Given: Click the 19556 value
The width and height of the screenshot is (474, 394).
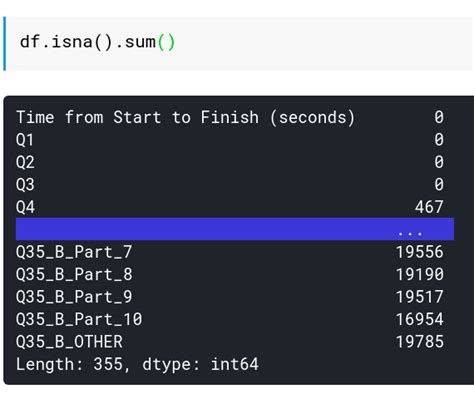Looking at the screenshot, I should [420, 252].
